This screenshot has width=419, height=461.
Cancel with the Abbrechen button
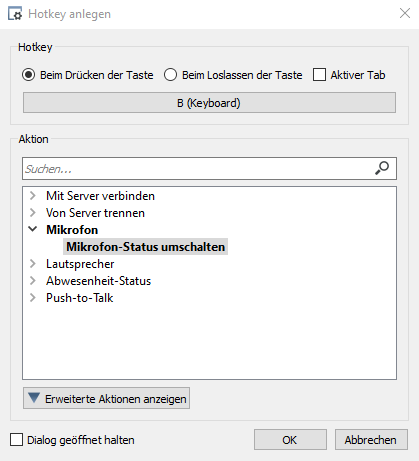[x=371, y=440]
